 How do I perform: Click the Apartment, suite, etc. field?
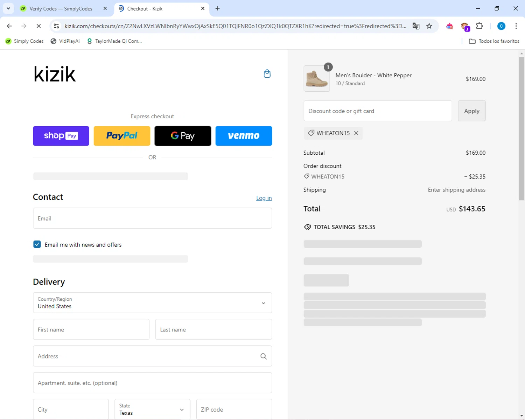pyautogui.click(x=152, y=383)
